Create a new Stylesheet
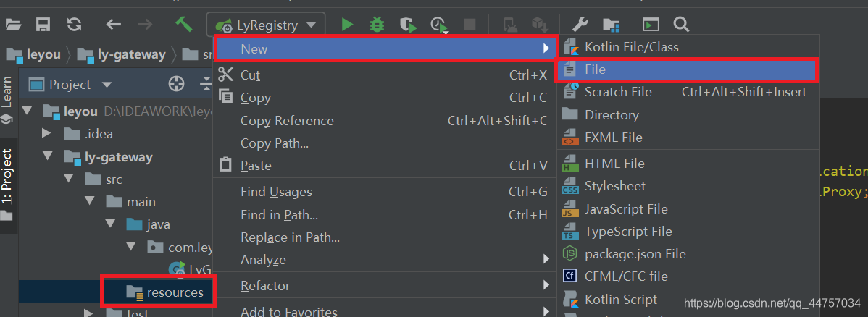The height and width of the screenshot is (317, 868). (x=688, y=186)
